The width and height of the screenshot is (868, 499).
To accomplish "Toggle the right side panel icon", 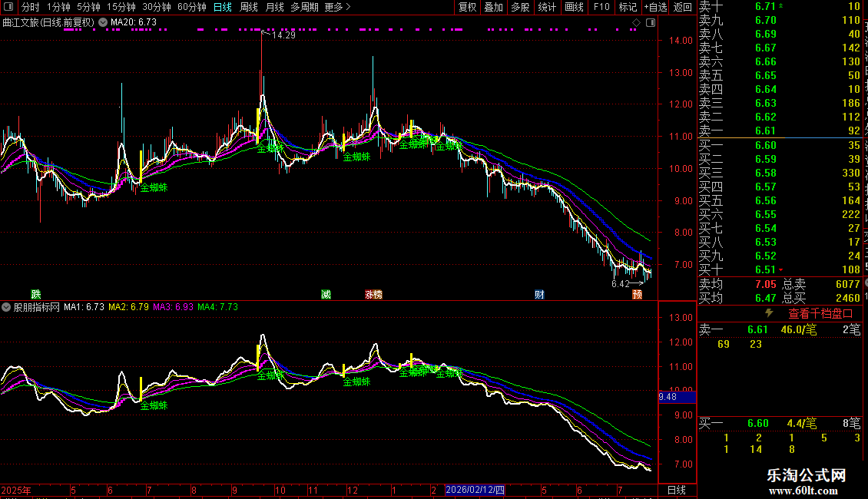I will pyautogui.click(x=651, y=22).
